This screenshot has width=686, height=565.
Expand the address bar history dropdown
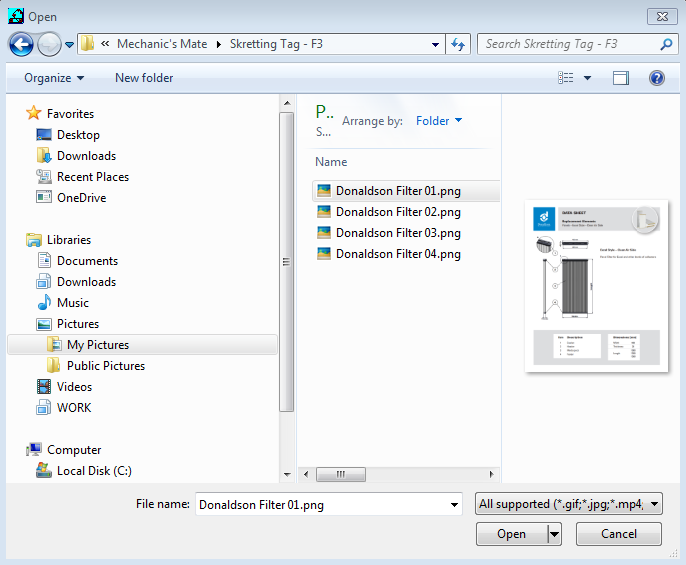tap(435, 44)
